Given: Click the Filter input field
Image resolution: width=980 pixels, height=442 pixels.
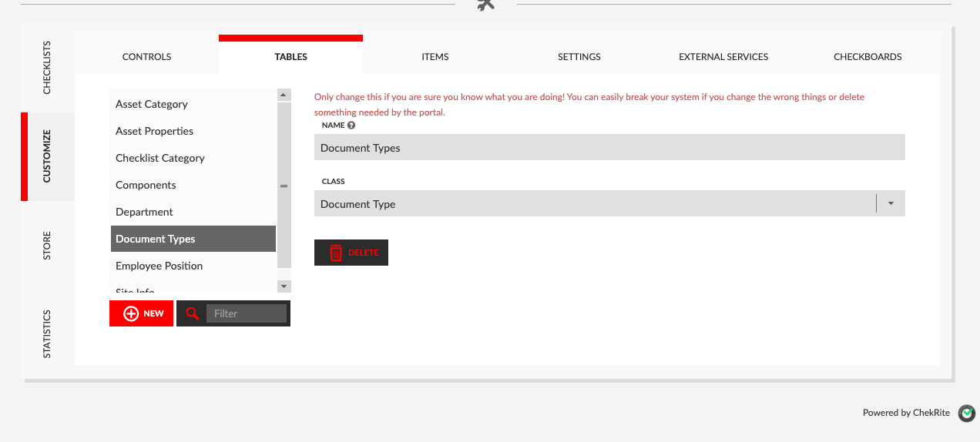Looking at the screenshot, I should (247, 313).
